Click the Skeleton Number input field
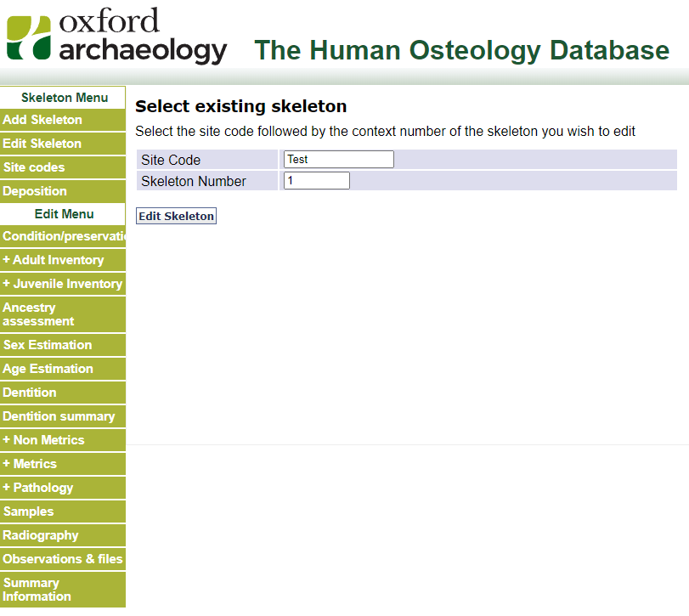The image size is (689, 616). point(316,181)
